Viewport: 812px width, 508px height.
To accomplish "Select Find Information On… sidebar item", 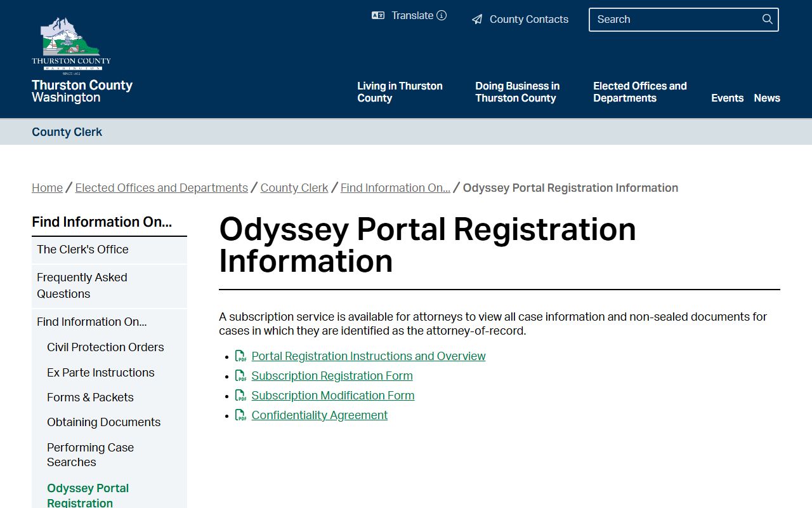I will click(109, 322).
